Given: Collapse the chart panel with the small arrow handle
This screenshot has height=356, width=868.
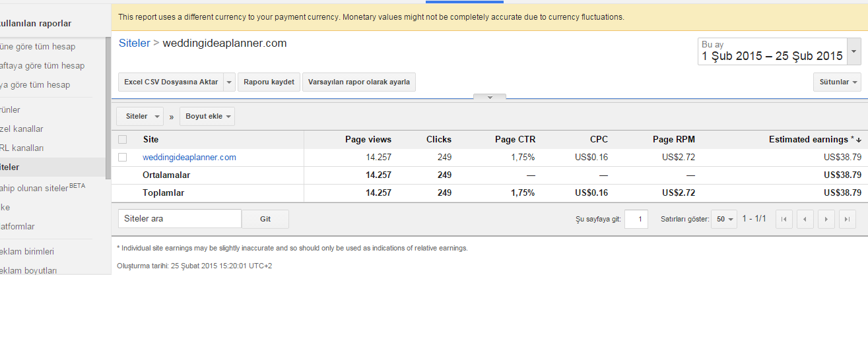Looking at the screenshot, I should coord(490,97).
